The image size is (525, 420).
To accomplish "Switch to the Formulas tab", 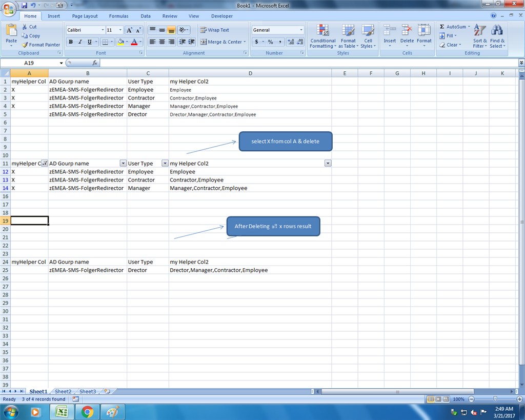I will (118, 16).
